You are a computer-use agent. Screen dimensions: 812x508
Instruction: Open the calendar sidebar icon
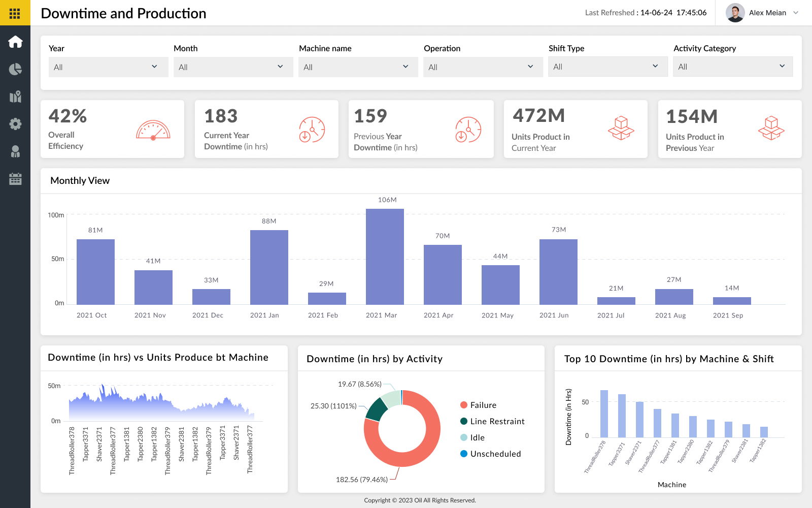[x=15, y=179]
